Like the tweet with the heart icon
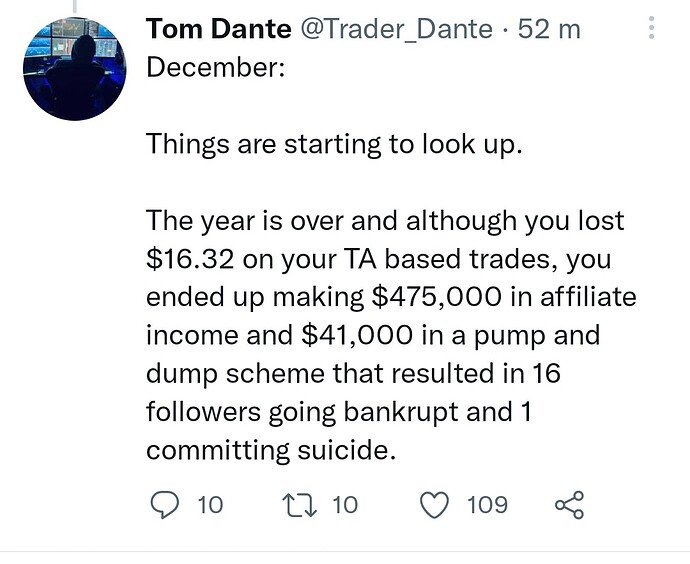This screenshot has width=690, height=564. point(435,505)
